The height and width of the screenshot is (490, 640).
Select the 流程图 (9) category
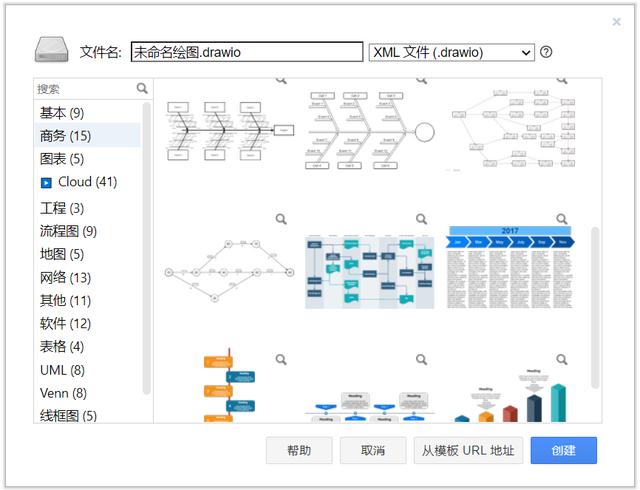(x=68, y=231)
